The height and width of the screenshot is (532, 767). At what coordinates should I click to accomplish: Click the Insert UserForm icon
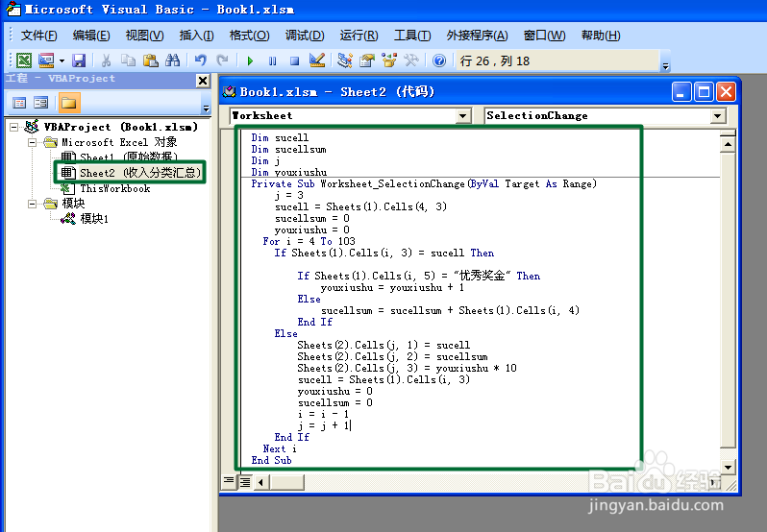pos(46,60)
